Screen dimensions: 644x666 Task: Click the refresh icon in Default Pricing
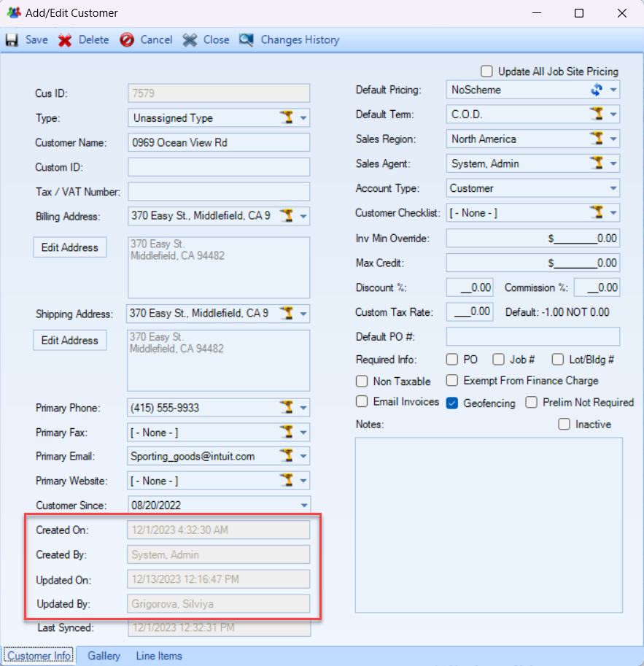point(597,90)
